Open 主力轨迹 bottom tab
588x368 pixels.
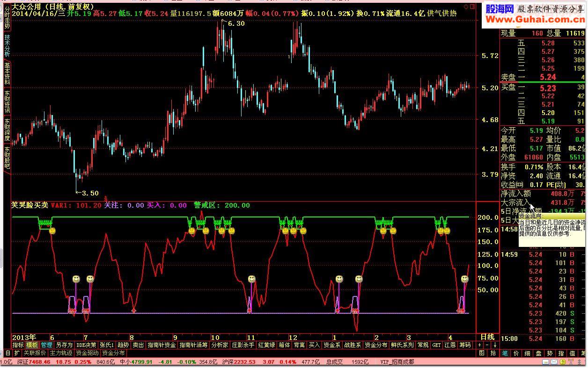61,353
